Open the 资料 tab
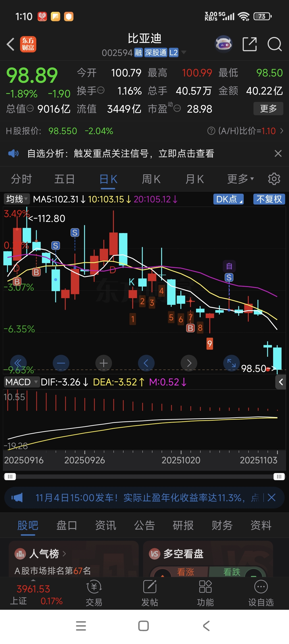The height and width of the screenshot is (644, 289). click(261, 525)
